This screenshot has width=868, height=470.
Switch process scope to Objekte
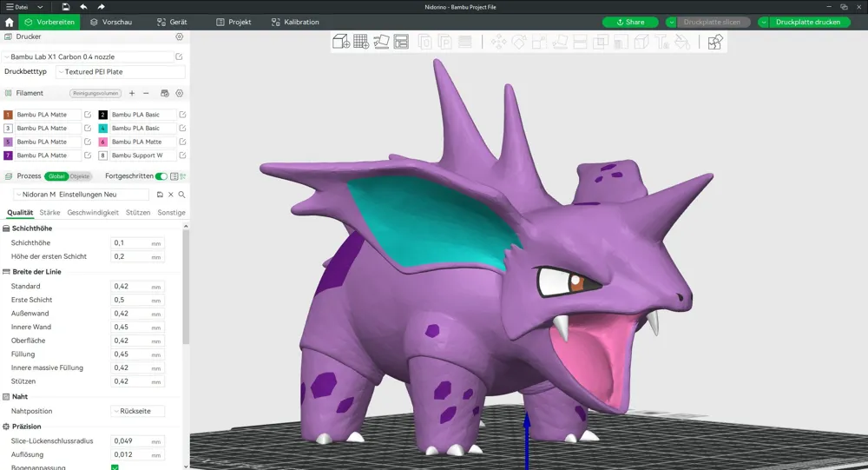click(x=80, y=176)
